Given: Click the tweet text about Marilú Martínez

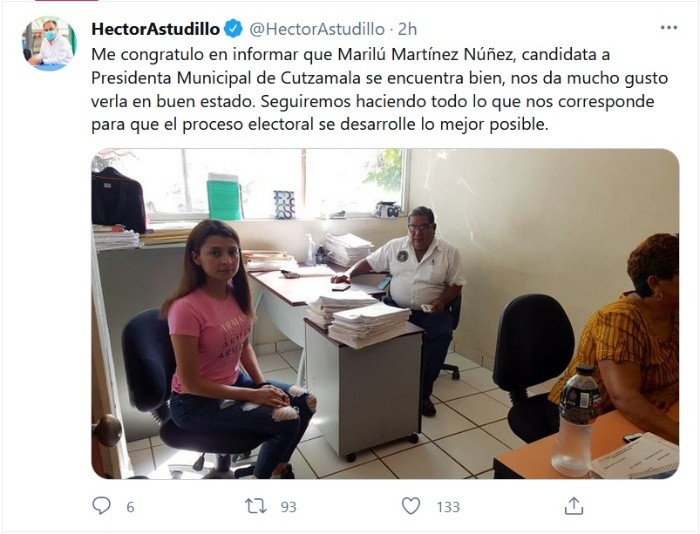Looking at the screenshot, I should [x=379, y=89].
